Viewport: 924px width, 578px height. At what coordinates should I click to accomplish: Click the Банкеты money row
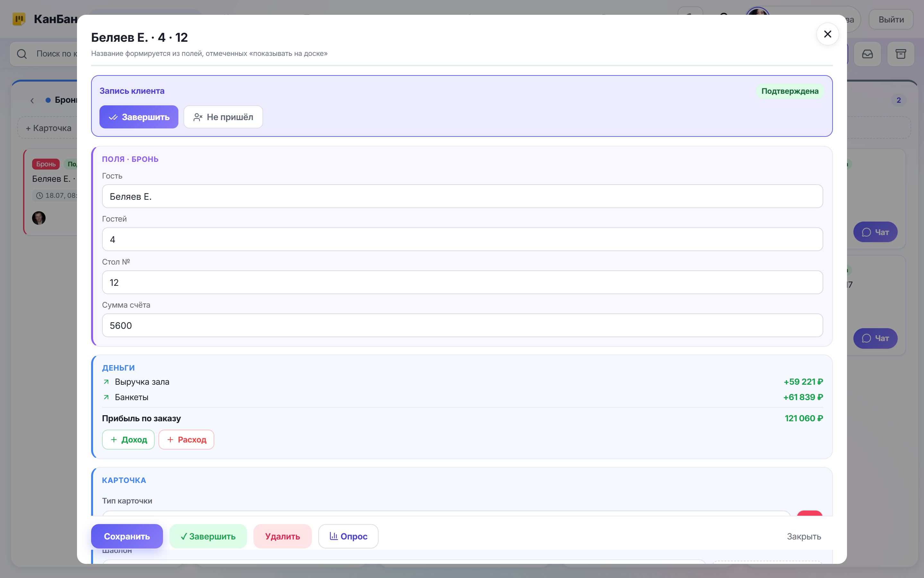click(x=462, y=397)
